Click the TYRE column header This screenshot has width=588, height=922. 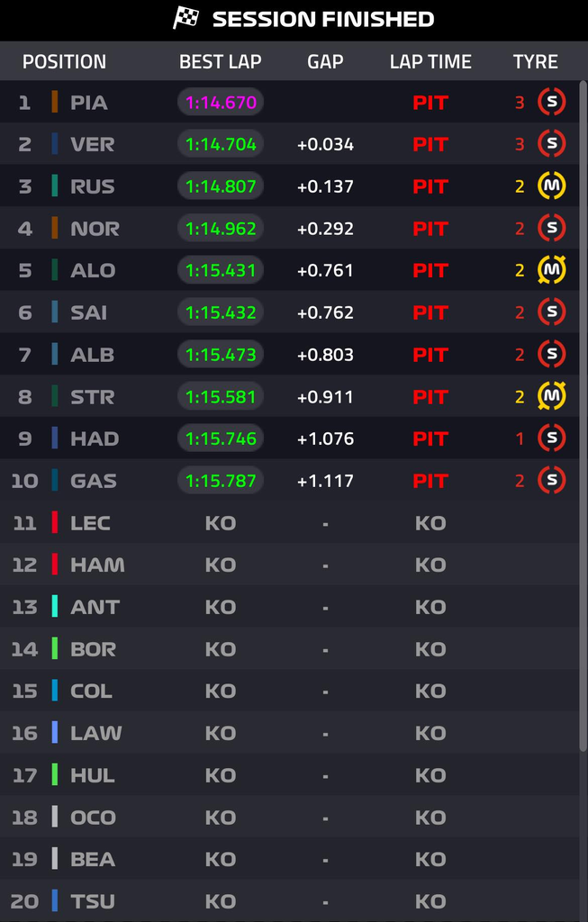coord(535,62)
